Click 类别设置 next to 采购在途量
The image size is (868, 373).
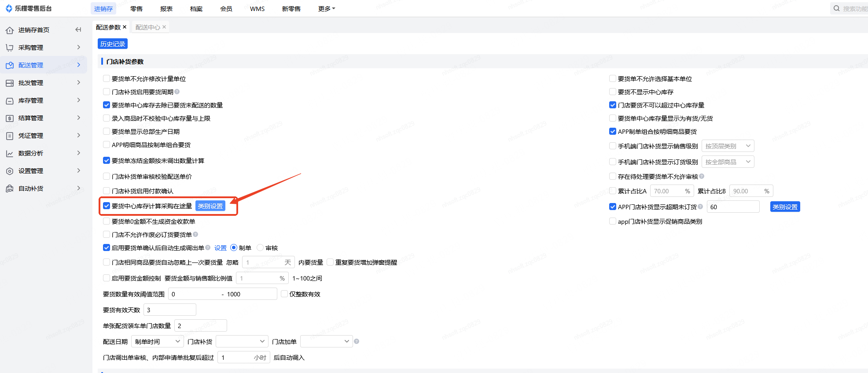point(210,206)
